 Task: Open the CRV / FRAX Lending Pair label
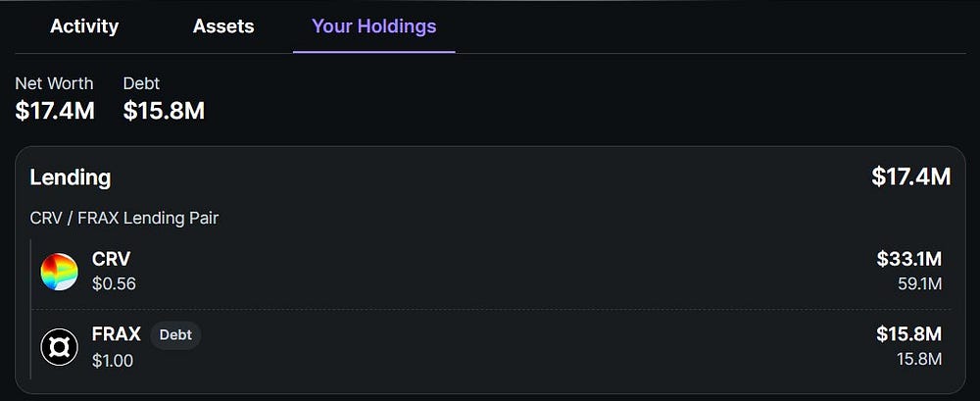coord(124,218)
